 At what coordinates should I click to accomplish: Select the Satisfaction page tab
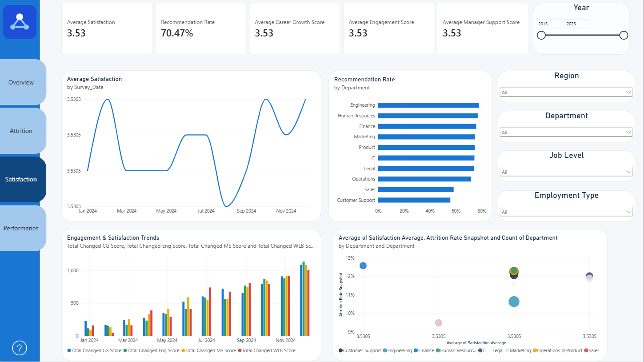point(21,179)
